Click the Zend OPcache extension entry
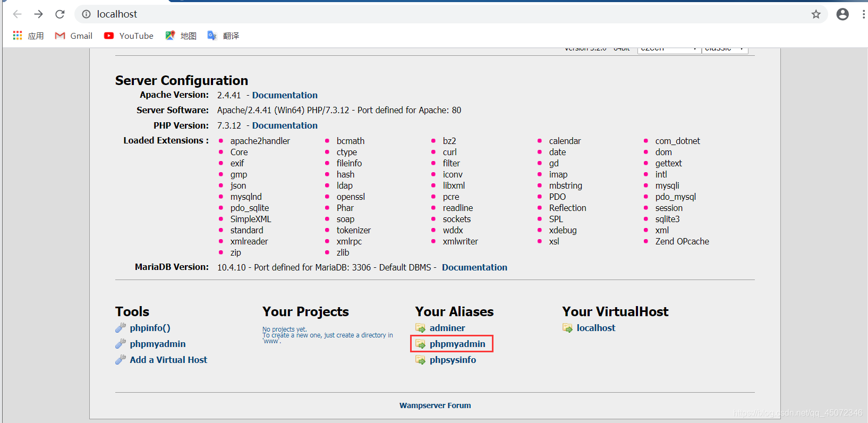The width and height of the screenshot is (868, 423). pyautogui.click(x=682, y=241)
